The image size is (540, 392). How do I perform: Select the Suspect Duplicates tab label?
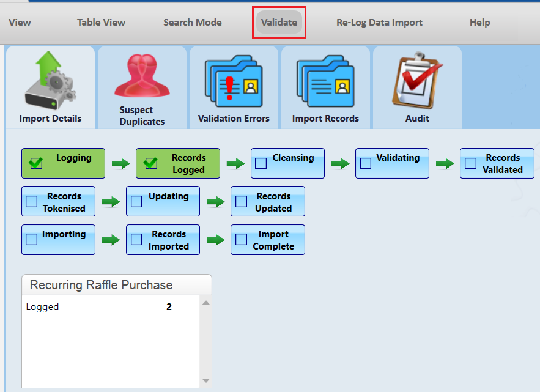[142, 116]
